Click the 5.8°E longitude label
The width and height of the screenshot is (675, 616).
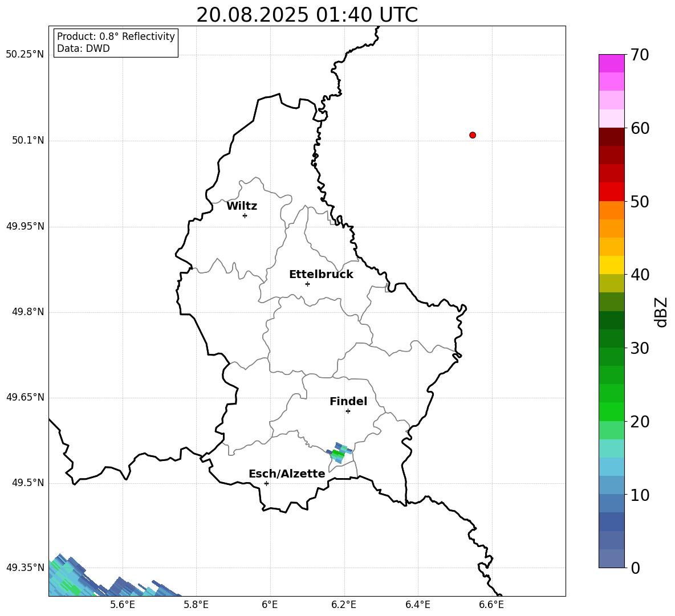coord(196,605)
